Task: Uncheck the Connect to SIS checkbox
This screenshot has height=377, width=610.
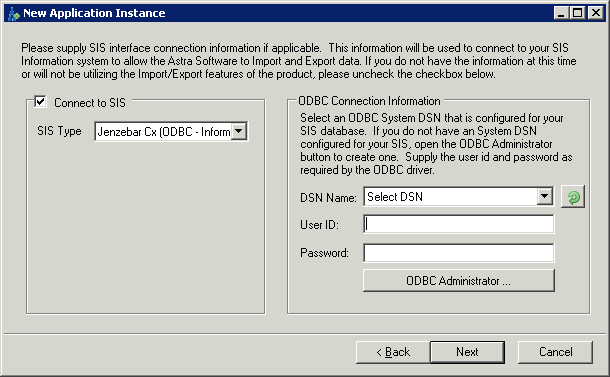Action: (40, 102)
